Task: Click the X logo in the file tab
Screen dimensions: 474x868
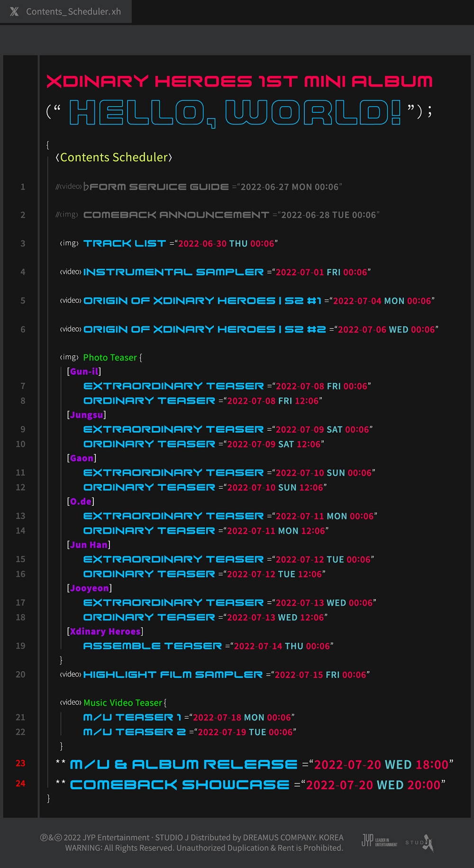Action: [14, 11]
